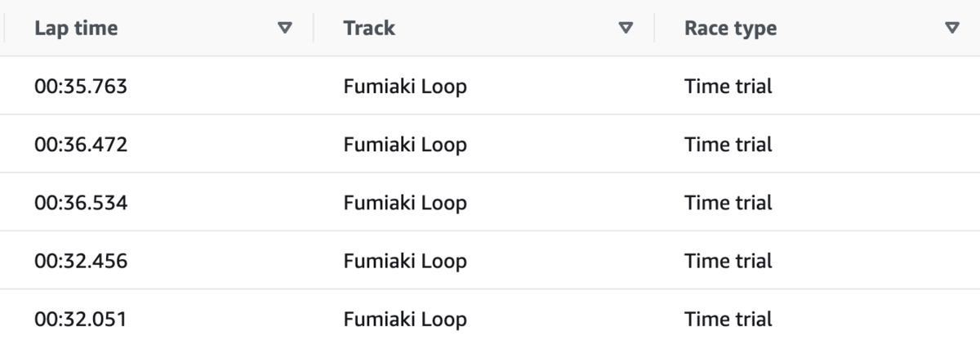Select Fumiaki Loop in the 00:32.456 row
980x345 pixels.
tap(405, 261)
